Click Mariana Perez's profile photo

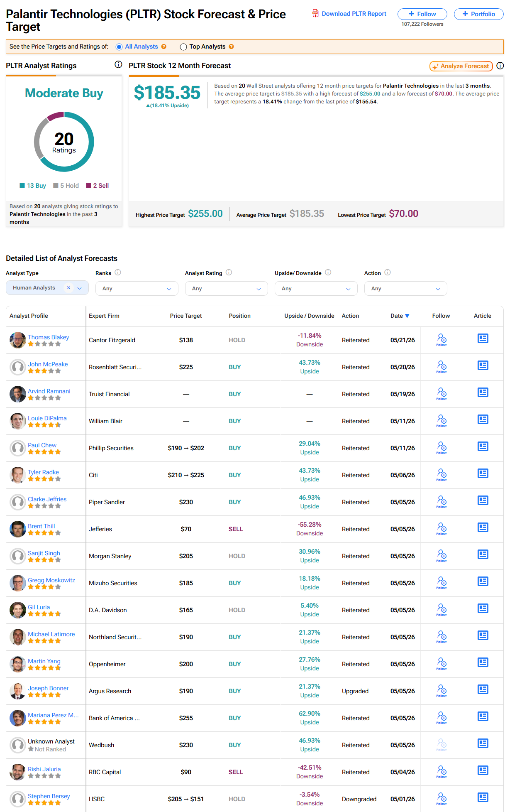click(x=18, y=718)
